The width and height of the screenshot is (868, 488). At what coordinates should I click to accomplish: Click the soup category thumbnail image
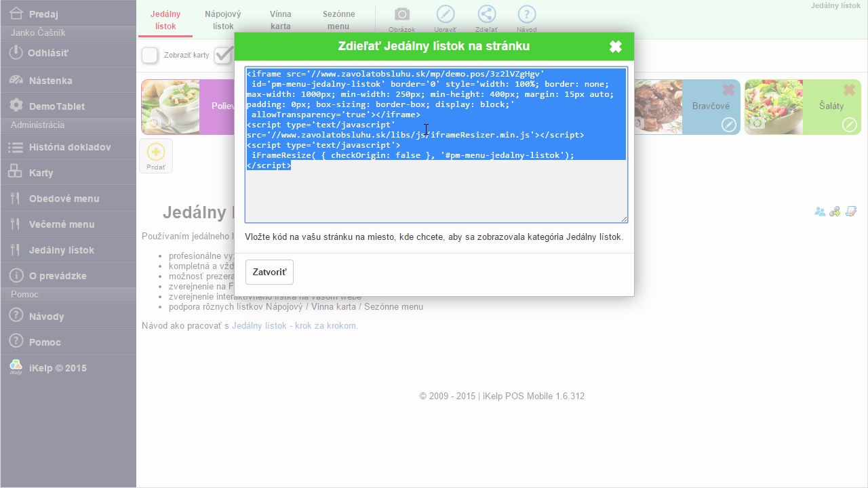170,107
